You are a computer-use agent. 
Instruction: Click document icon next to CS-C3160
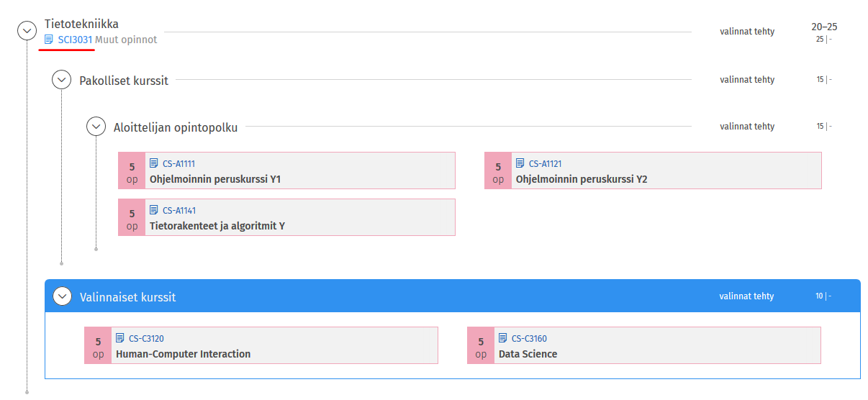pos(503,338)
